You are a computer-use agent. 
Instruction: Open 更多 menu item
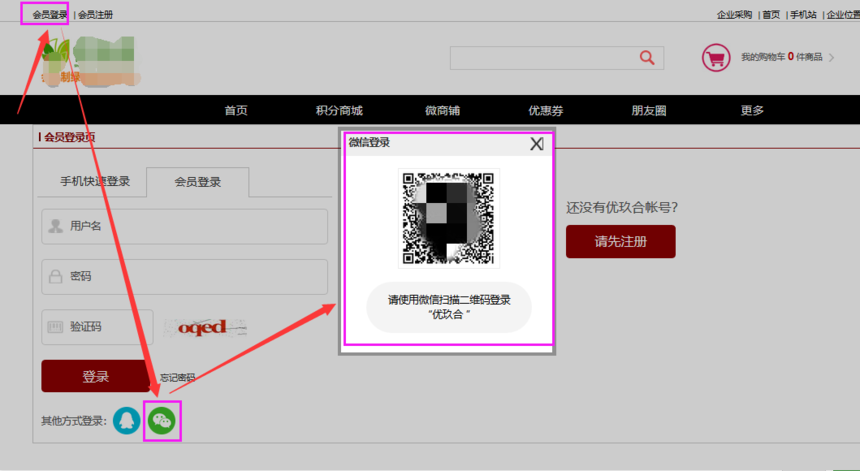pyautogui.click(x=752, y=110)
